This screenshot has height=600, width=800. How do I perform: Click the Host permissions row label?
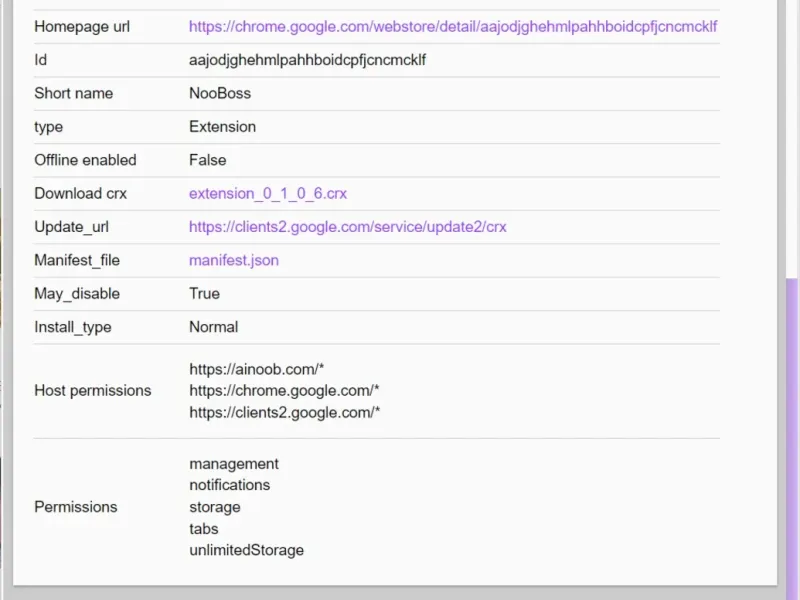[93, 391]
